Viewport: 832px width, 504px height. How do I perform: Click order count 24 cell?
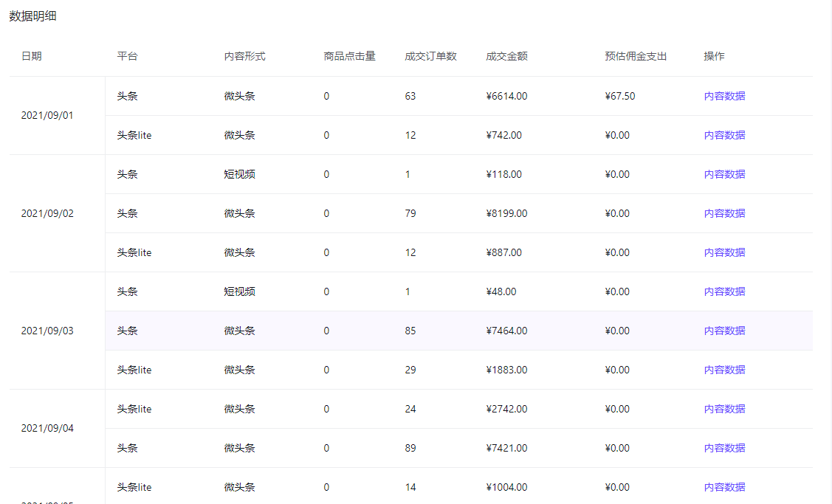(410, 409)
